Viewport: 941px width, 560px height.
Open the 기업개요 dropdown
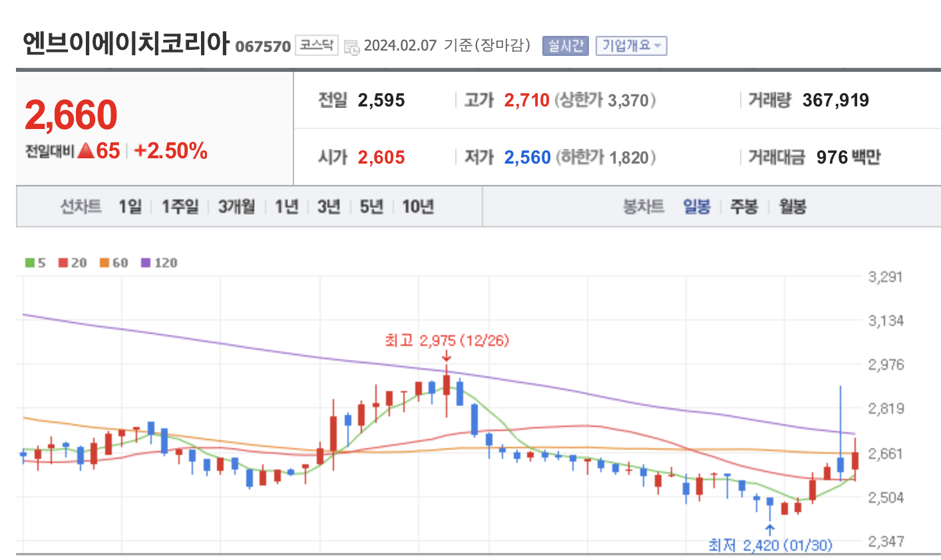(x=631, y=45)
